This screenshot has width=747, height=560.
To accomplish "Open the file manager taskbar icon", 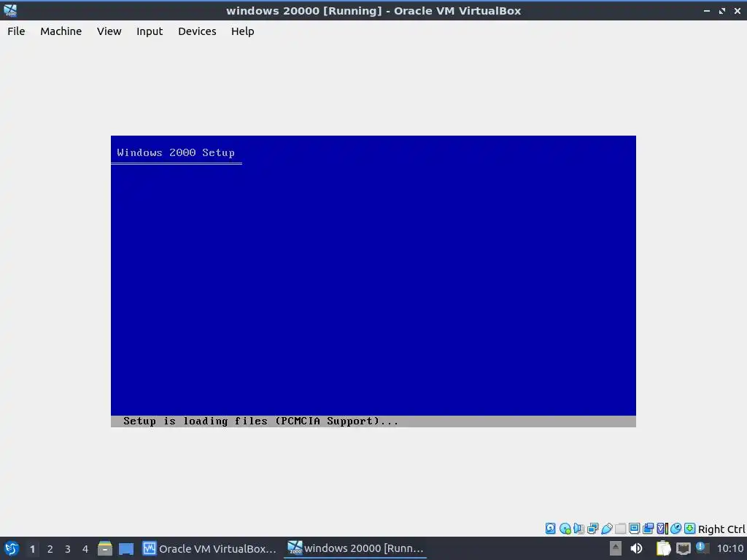I will (x=105, y=548).
